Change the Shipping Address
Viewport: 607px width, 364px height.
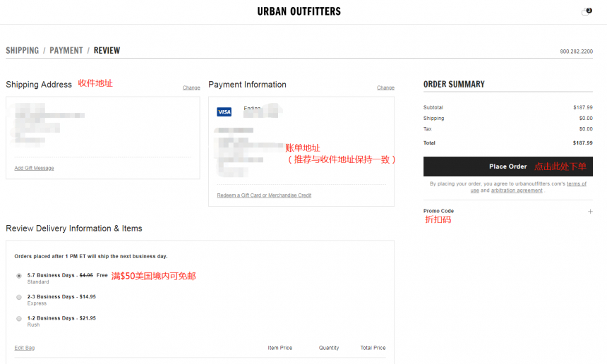(x=191, y=87)
